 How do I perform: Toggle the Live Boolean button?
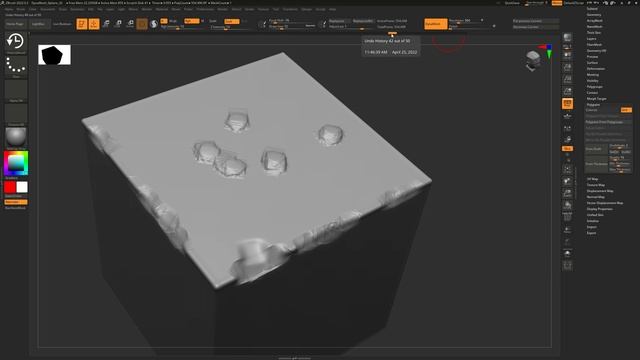(x=62, y=24)
